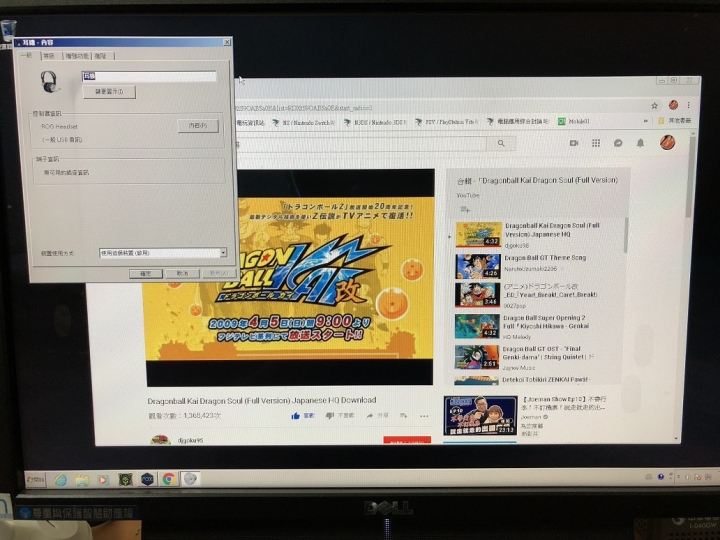Close the headphones properties dialog
The height and width of the screenshot is (540, 720).
coord(227,42)
